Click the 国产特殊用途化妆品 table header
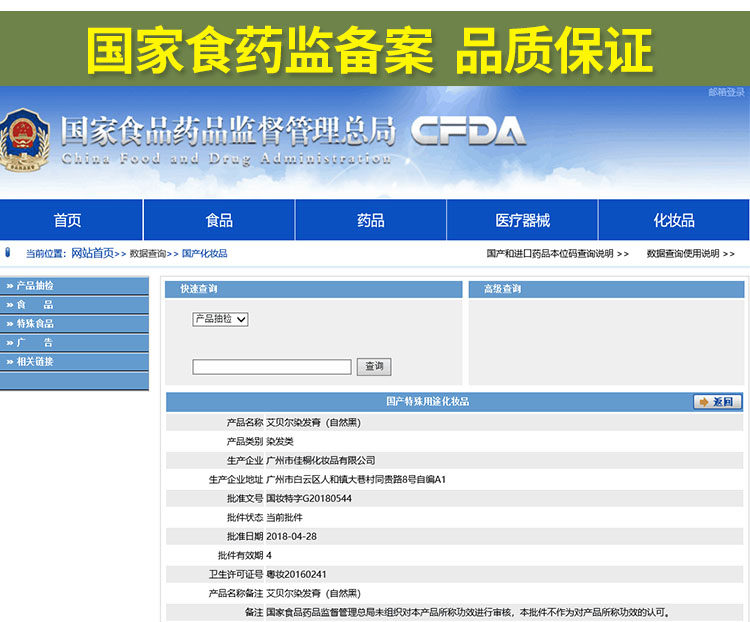750x622 pixels. 428,402
